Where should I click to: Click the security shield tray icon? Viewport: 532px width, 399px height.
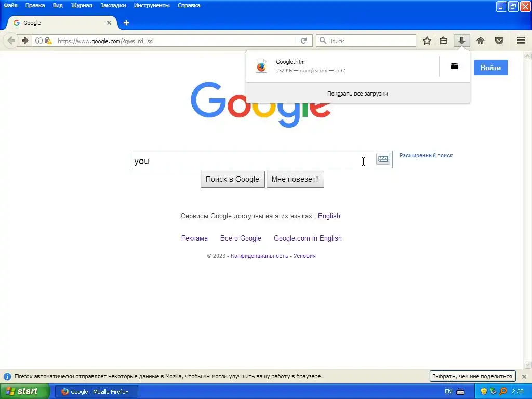pyautogui.click(x=484, y=392)
